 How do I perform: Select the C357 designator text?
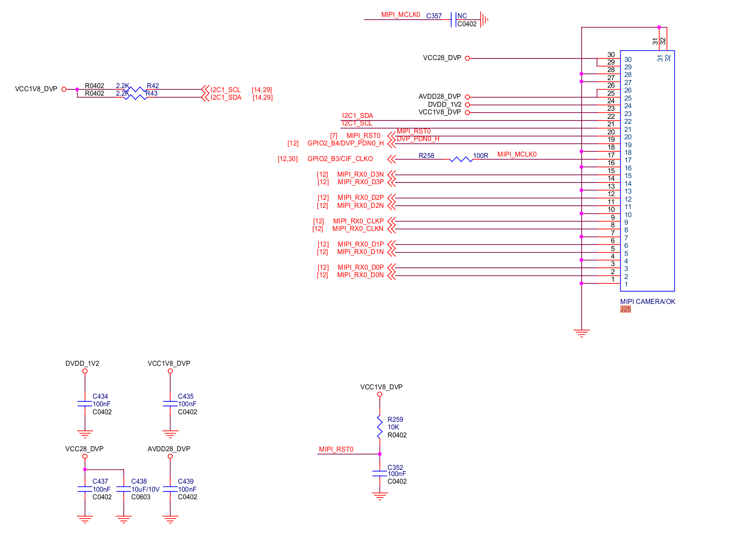click(434, 16)
